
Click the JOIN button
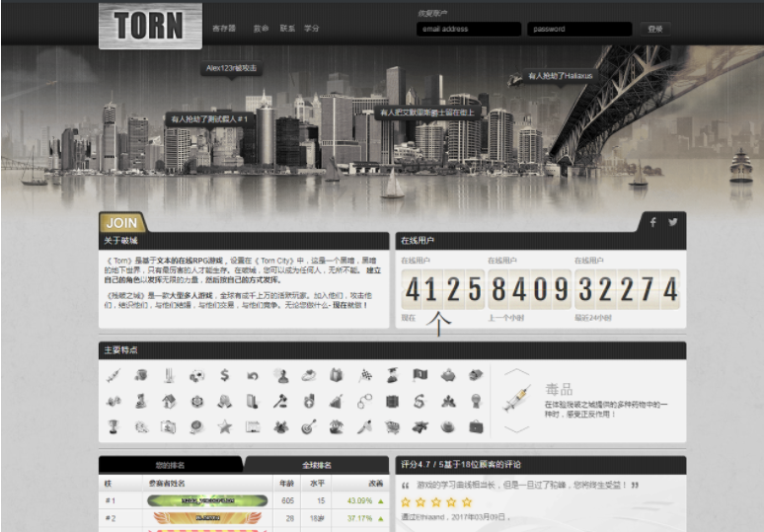pyautogui.click(x=121, y=223)
